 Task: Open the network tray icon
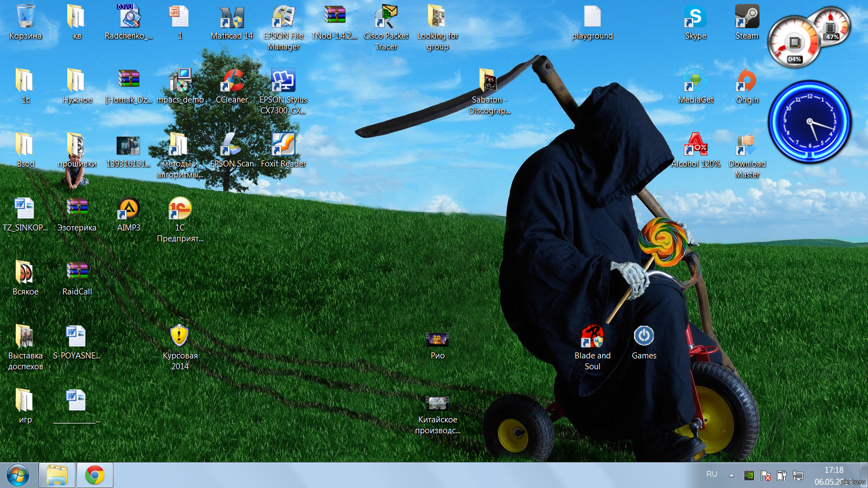(797, 476)
